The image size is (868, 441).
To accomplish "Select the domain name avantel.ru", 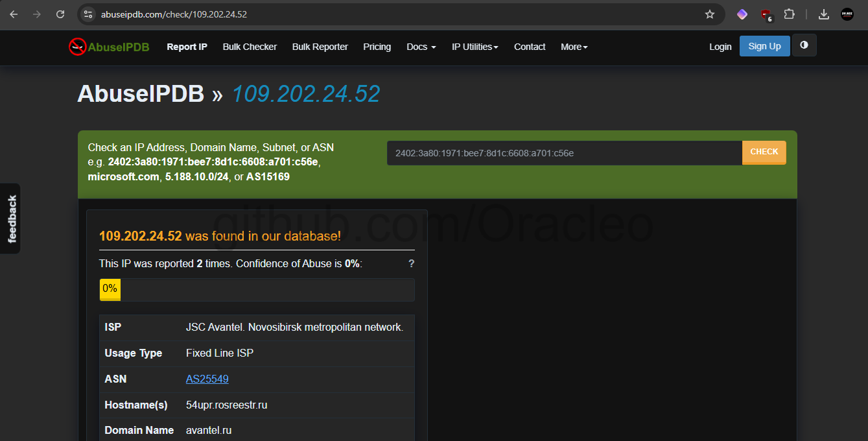I will [209, 430].
